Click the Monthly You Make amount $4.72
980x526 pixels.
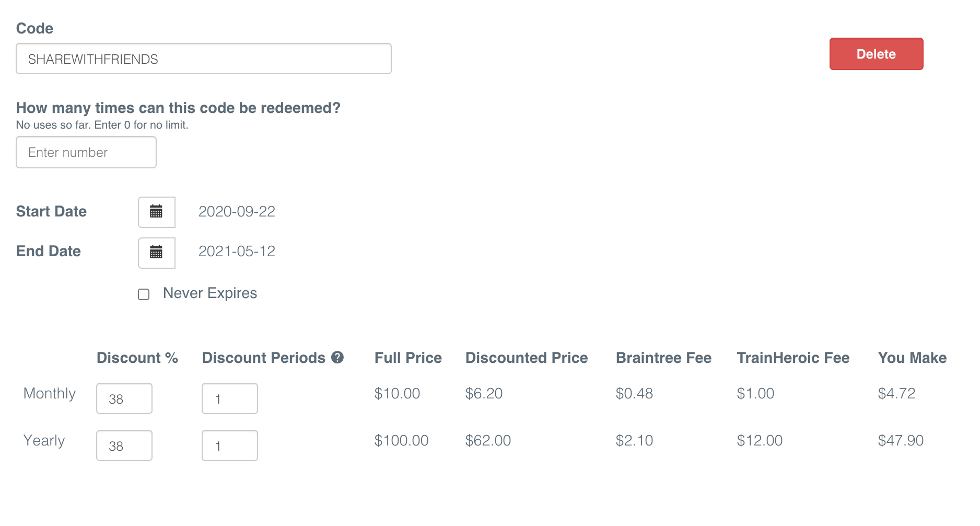[896, 393]
